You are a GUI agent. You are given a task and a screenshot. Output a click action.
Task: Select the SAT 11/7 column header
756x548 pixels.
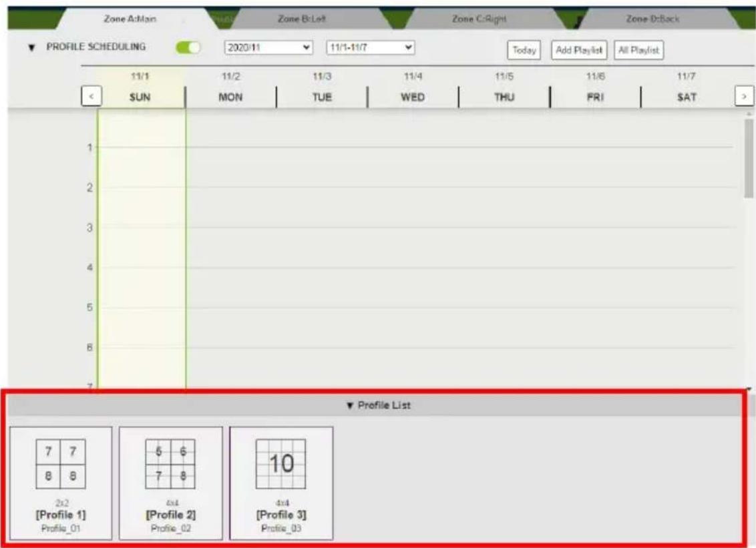(x=687, y=87)
